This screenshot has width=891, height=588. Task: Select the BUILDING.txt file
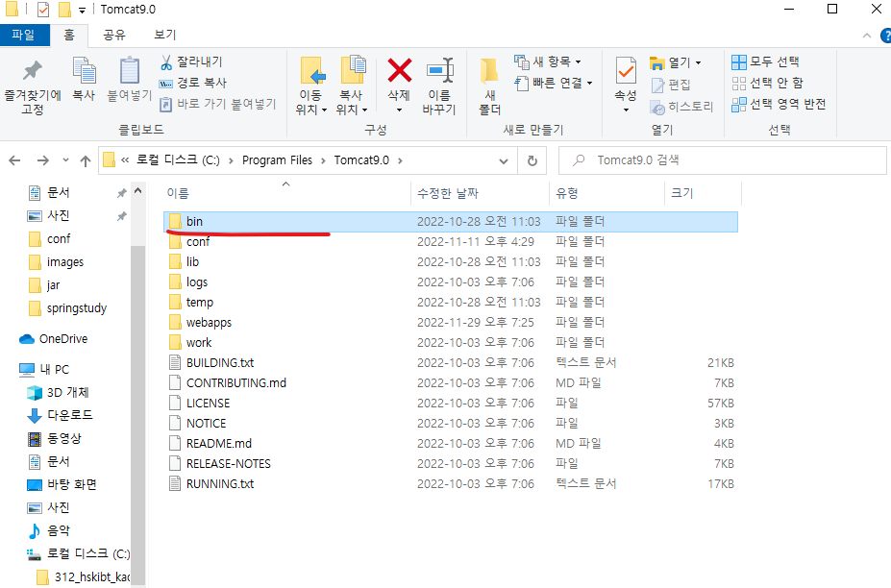(x=451, y=363)
